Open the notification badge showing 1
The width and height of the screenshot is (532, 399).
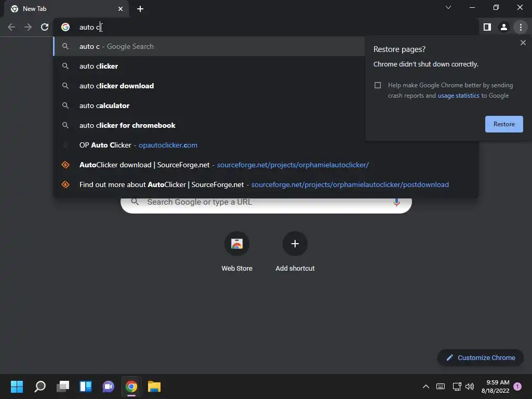click(x=517, y=387)
